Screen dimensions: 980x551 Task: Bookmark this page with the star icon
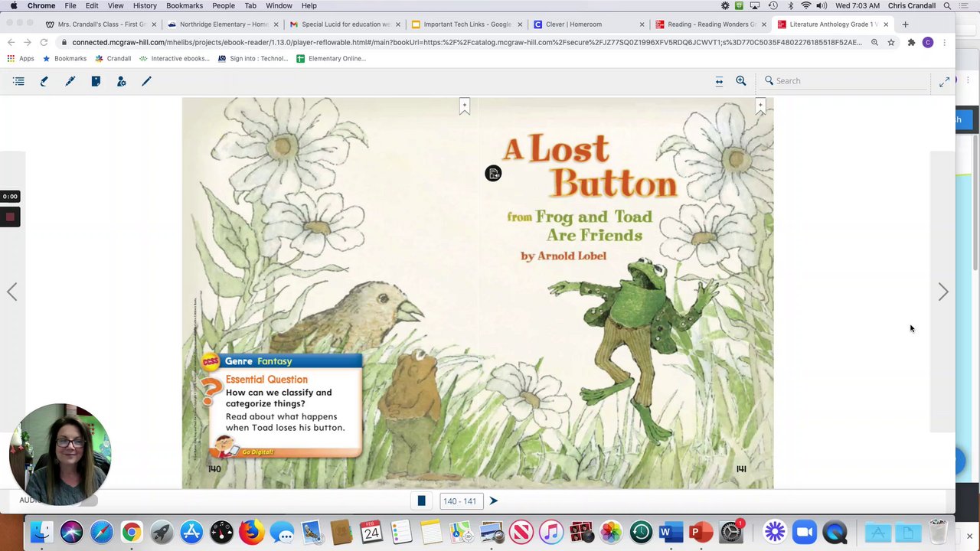(891, 43)
